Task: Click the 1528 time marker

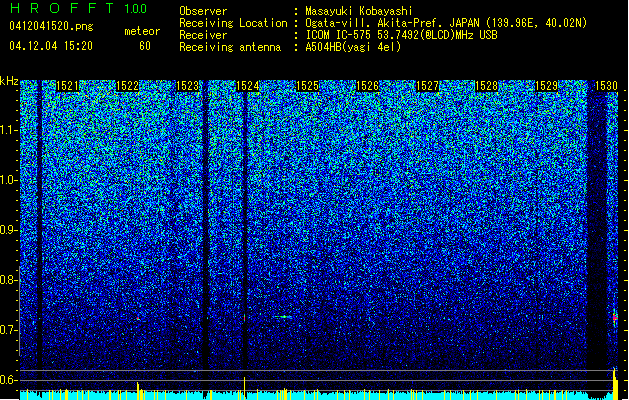Action: (x=487, y=85)
